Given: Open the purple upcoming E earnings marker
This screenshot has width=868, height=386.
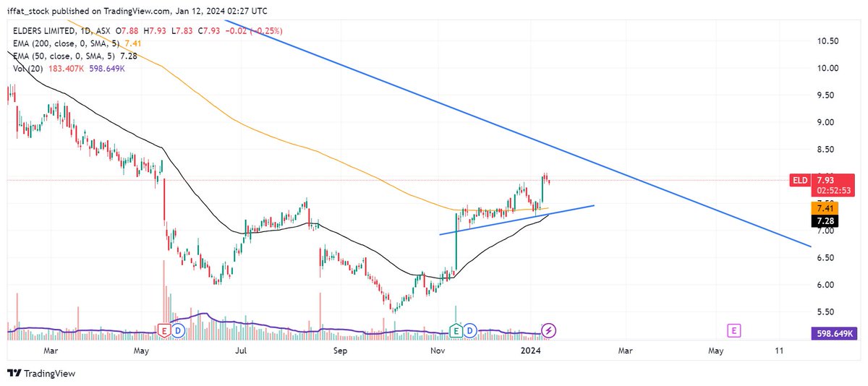Looking at the screenshot, I should [733, 331].
